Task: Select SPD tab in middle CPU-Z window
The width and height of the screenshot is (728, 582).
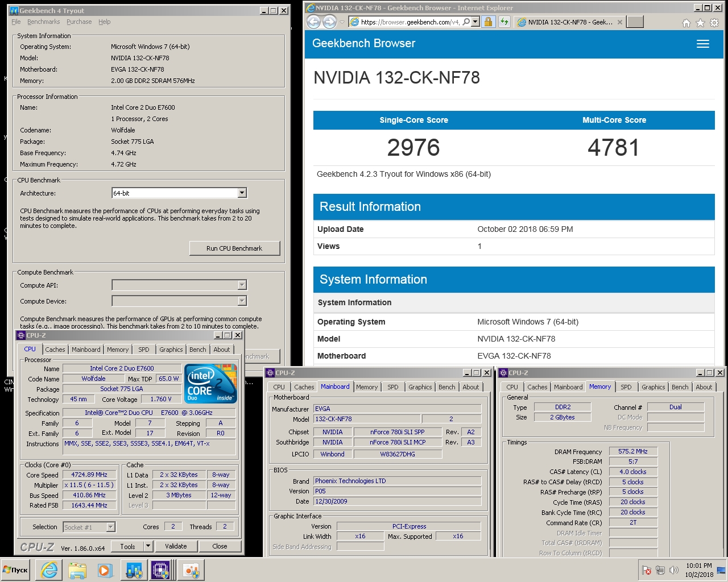Action: coord(393,387)
